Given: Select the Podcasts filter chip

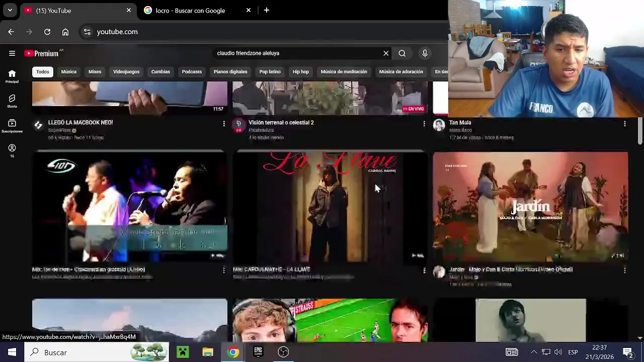Looking at the screenshot, I should click(192, 71).
